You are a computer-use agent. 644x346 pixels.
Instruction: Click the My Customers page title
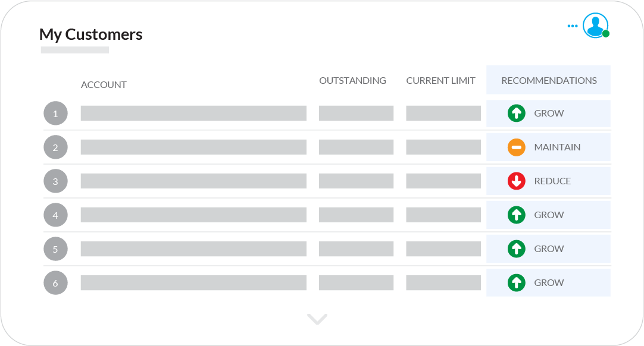pyautogui.click(x=91, y=34)
